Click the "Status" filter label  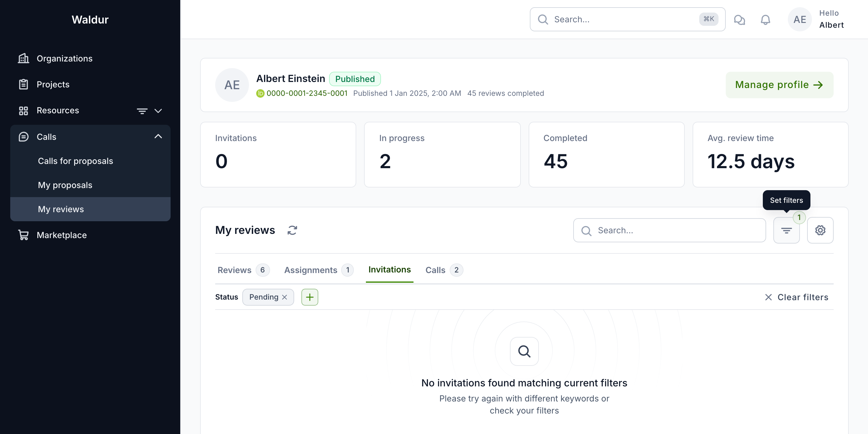[226, 297]
